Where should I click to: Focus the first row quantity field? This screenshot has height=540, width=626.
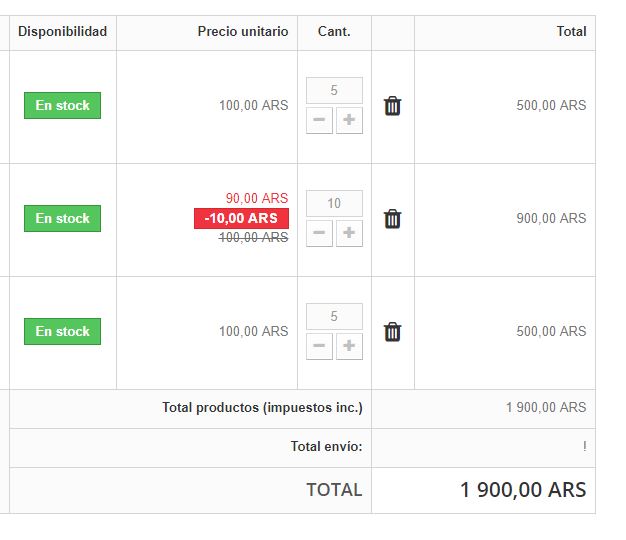click(334, 91)
